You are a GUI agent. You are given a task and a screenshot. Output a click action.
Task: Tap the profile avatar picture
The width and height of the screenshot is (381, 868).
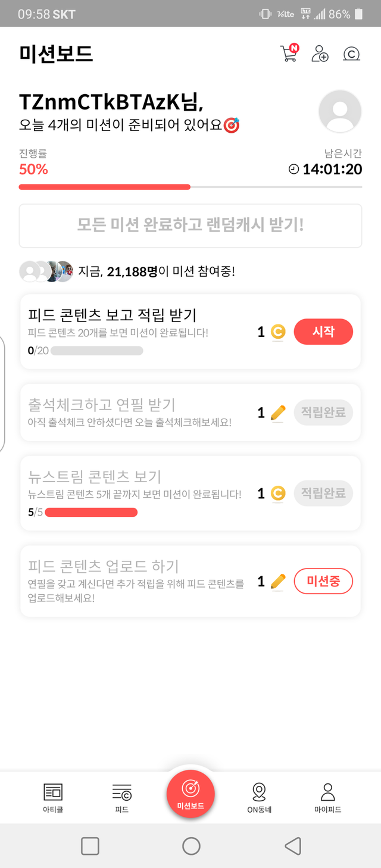(x=340, y=111)
